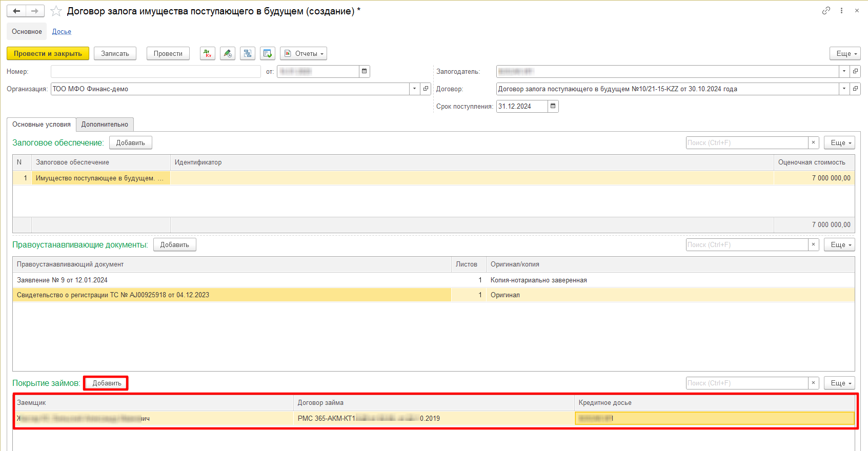Open the calendar for Срок поступления
This screenshot has height=451, width=868.
point(553,106)
